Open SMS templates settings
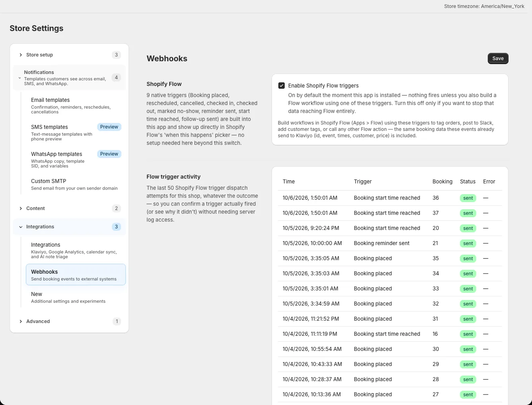This screenshot has width=532, height=405. (x=76, y=132)
